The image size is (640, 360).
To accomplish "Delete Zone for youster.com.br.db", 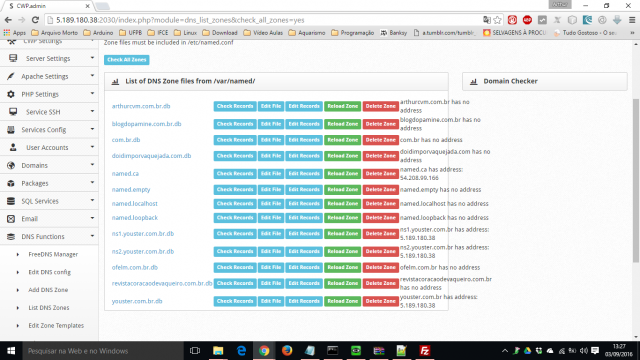I will 380,301.
